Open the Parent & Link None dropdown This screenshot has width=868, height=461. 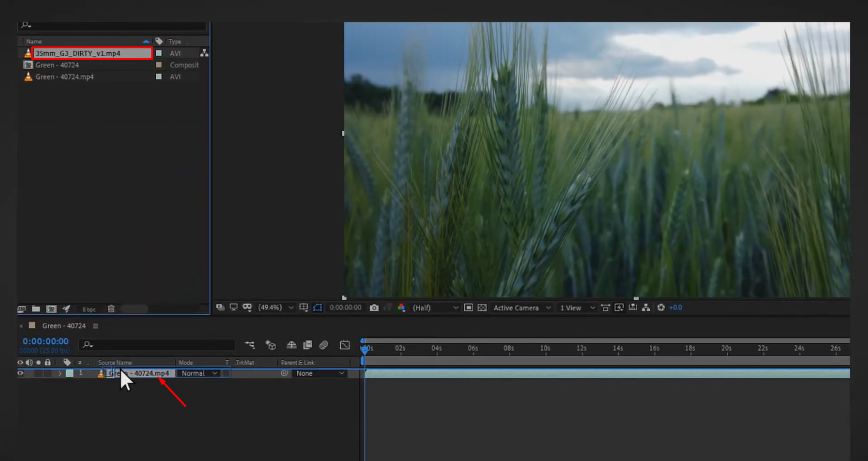318,373
